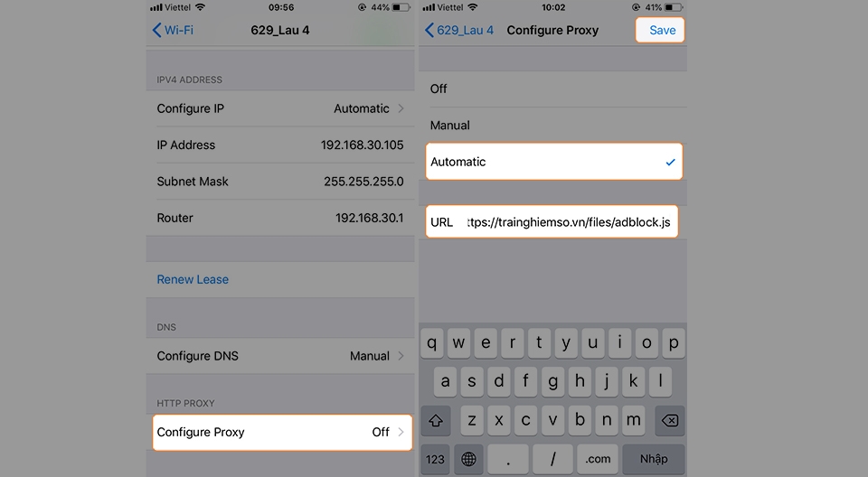Viewport: 868px width, 477px height.
Task: Open the Configure DNS setting
Action: (280, 356)
